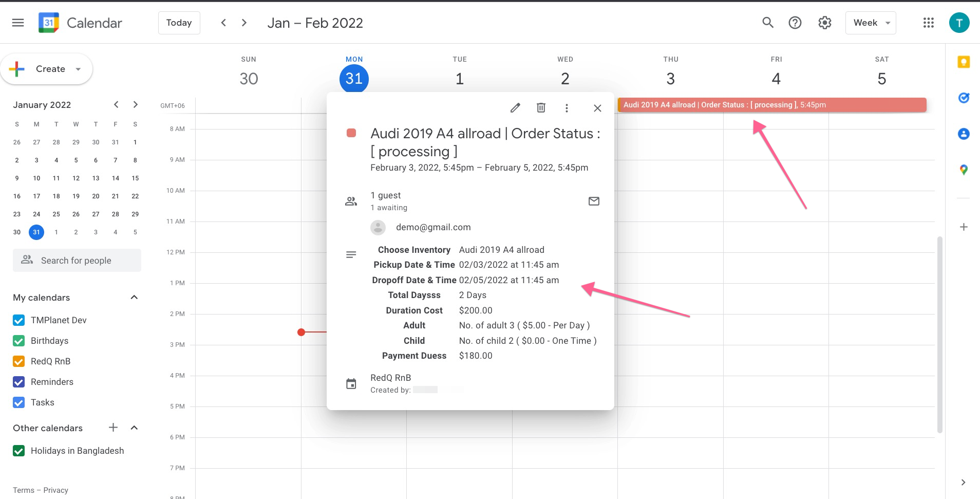
Task: Open the main hamburger menu
Action: [x=18, y=23]
